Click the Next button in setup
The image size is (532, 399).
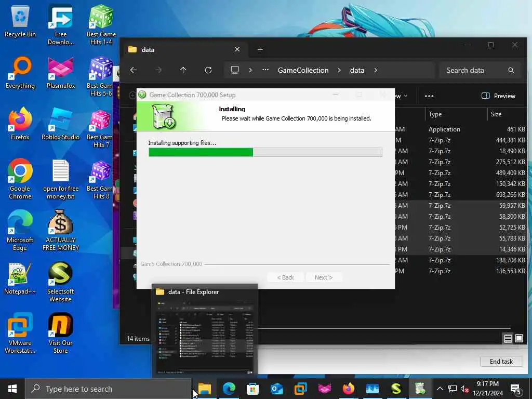pos(324,277)
